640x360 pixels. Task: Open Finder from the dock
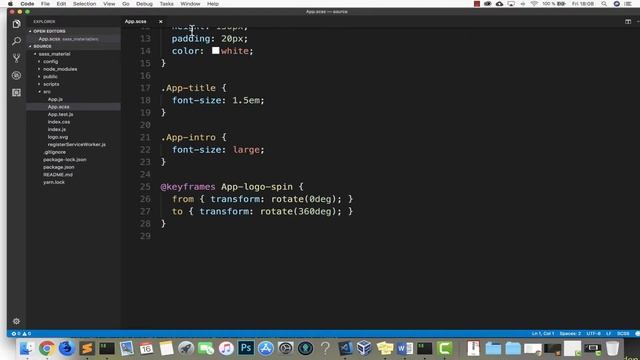(27, 348)
